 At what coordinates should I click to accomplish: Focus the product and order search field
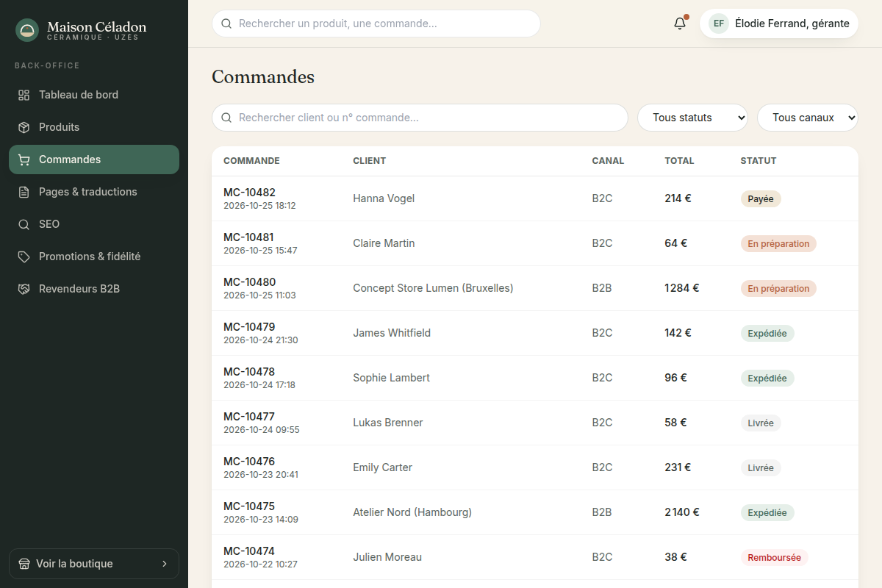click(376, 24)
